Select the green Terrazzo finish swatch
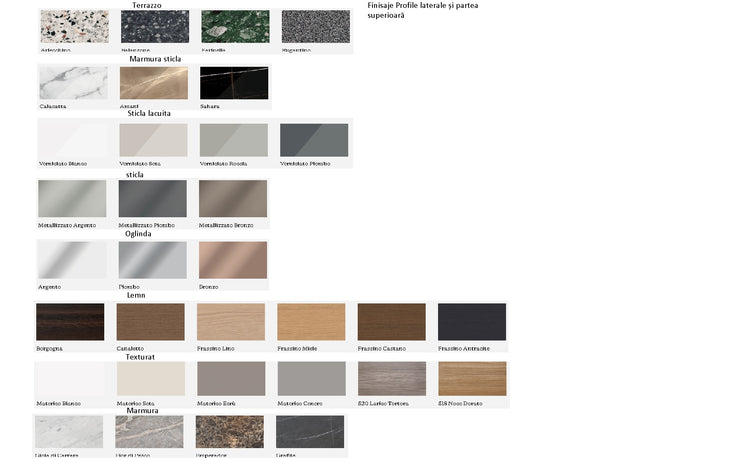Image resolution: width=750 pixels, height=458 pixels. click(235, 27)
